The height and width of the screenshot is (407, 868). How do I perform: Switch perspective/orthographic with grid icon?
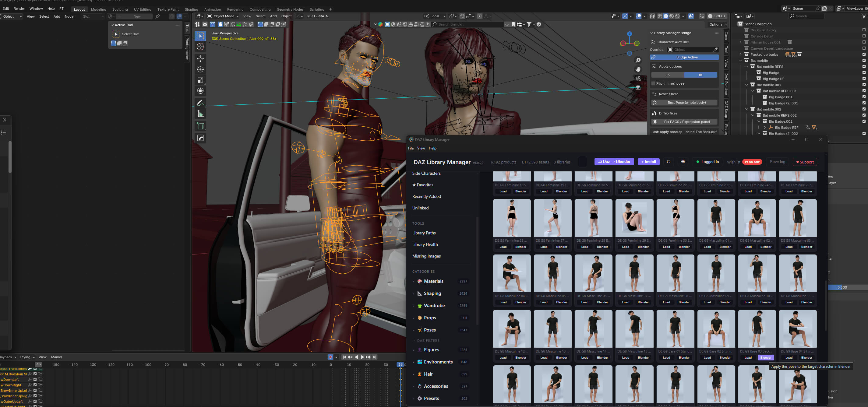click(x=638, y=88)
